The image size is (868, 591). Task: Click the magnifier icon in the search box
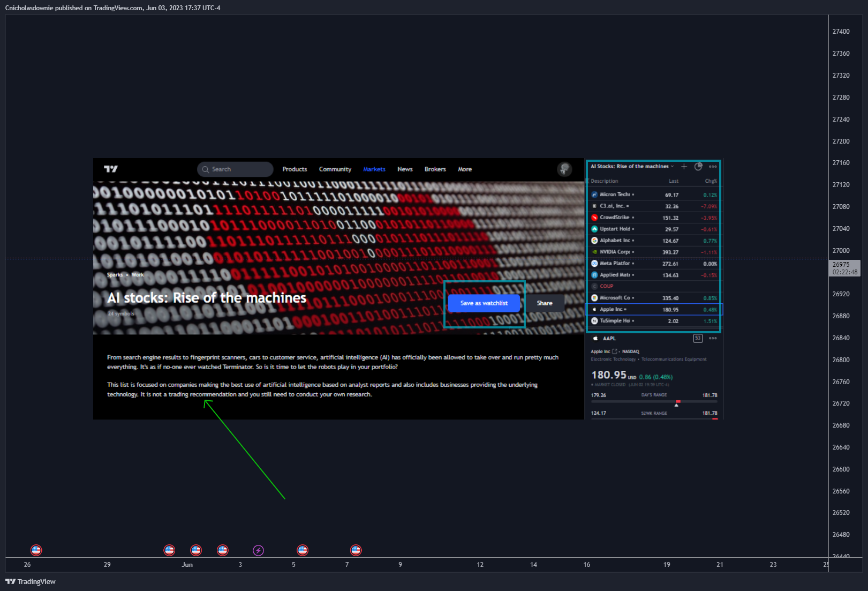[206, 169]
